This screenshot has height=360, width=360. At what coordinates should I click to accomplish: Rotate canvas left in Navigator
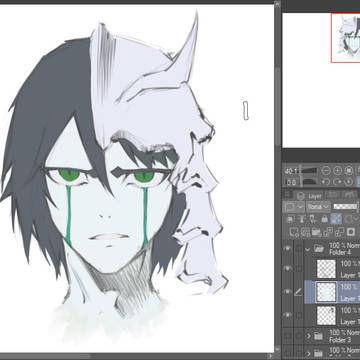coord(327,182)
